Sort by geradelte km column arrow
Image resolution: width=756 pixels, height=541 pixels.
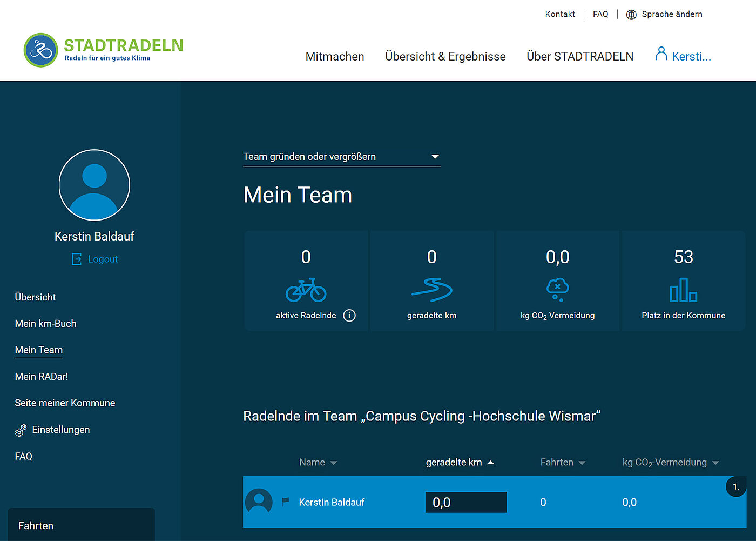[491, 463]
